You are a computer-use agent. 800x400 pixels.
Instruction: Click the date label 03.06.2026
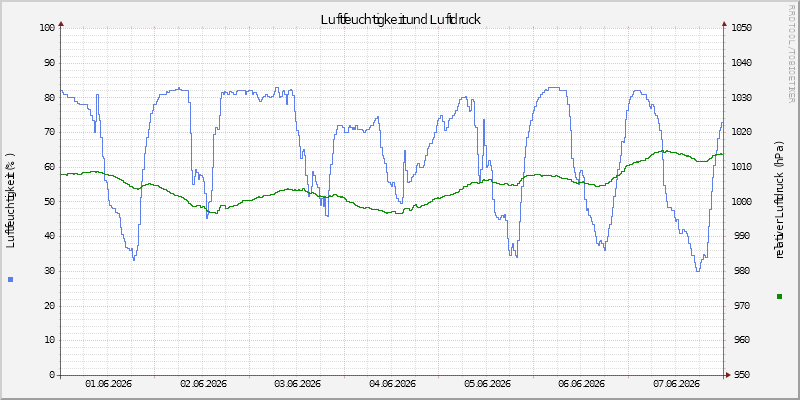point(297,384)
